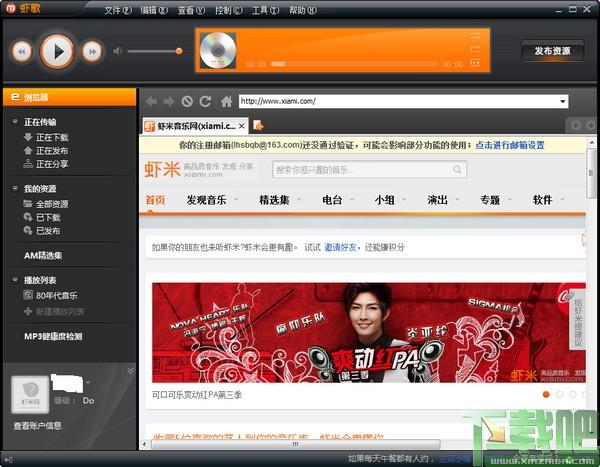Open AM精选集 in sidebar
The image size is (600, 467).
click(x=43, y=255)
